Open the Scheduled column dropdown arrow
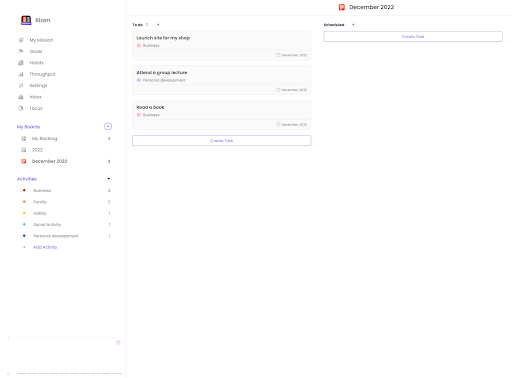 [x=353, y=25]
